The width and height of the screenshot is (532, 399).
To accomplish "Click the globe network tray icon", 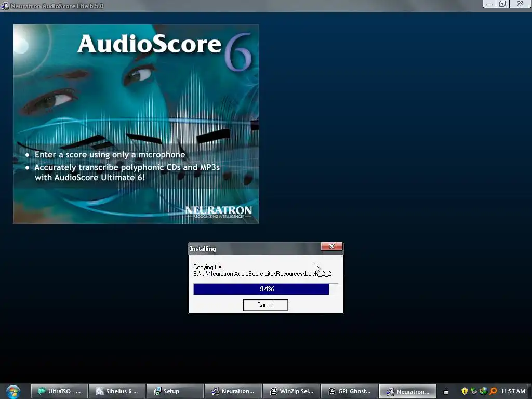I will tap(484, 391).
